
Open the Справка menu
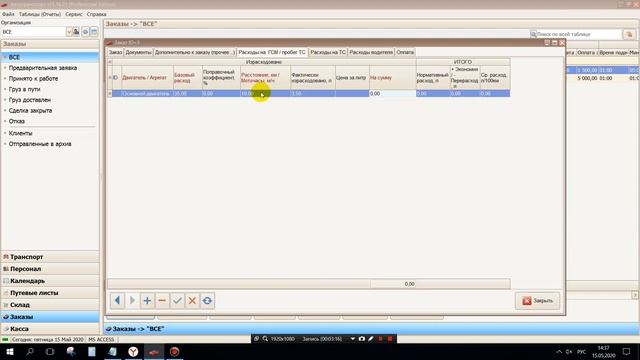click(96, 14)
